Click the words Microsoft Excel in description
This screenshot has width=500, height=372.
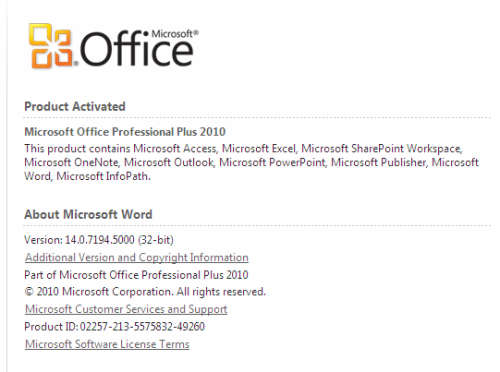pyautogui.click(x=259, y=148)
